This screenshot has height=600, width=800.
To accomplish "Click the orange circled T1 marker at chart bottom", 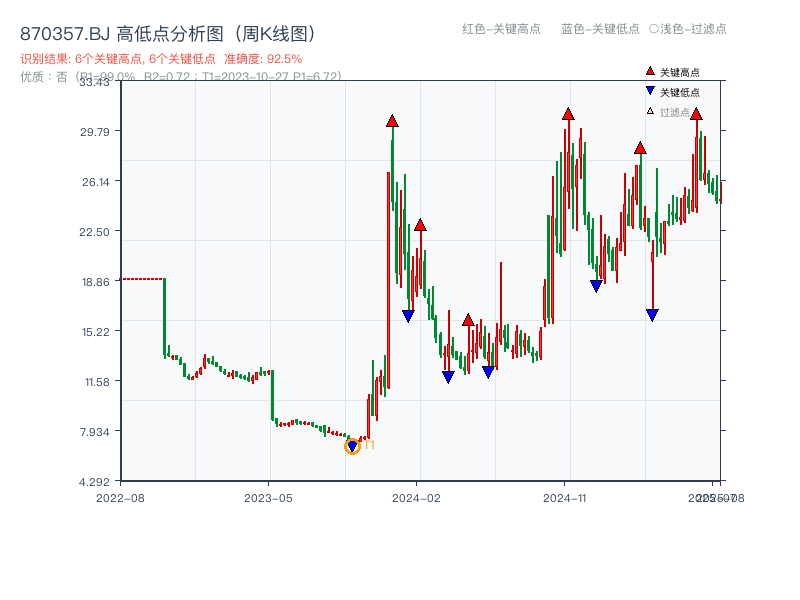I will point(352,444).
